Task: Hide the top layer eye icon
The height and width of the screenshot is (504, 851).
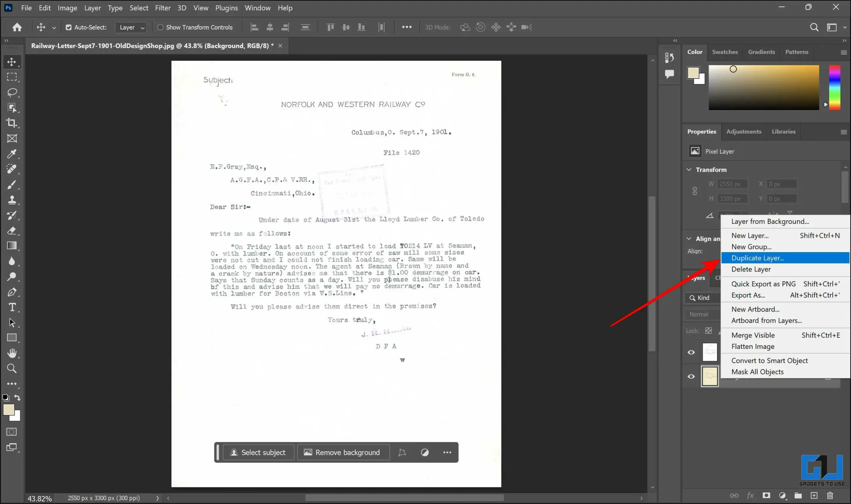Action: coord(691,352)
